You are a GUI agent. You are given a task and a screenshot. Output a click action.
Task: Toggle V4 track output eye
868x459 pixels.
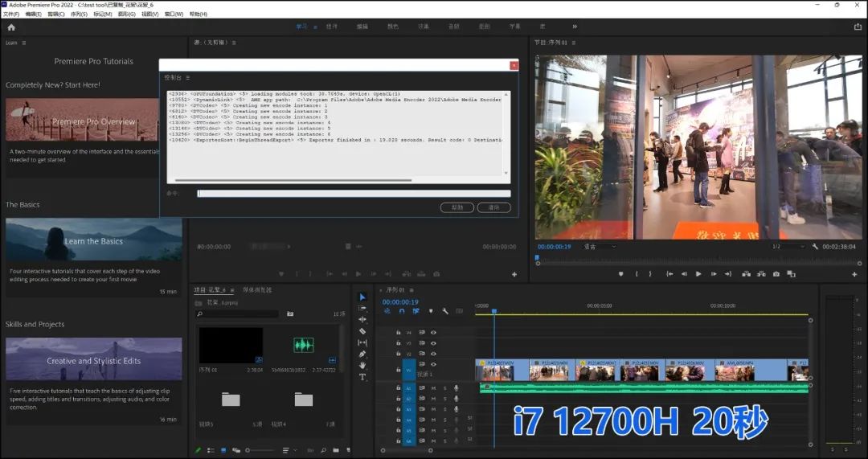[433, 333]
